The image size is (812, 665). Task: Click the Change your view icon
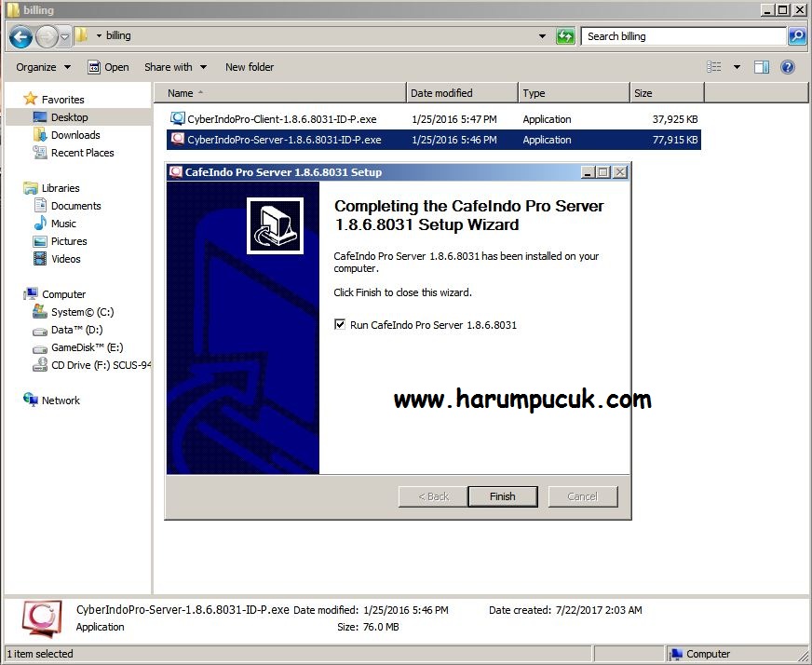click(x=713, y=66)
